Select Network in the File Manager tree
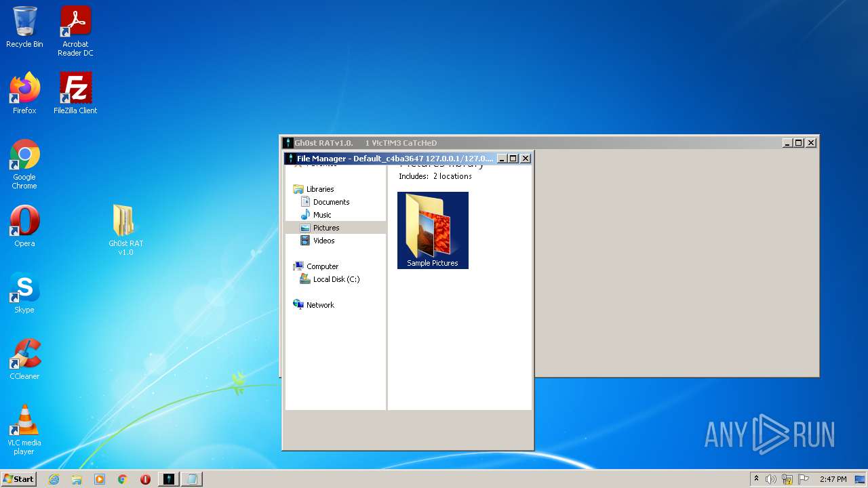The height and width of the screenshot is (488, 868). tap(320, 305)
